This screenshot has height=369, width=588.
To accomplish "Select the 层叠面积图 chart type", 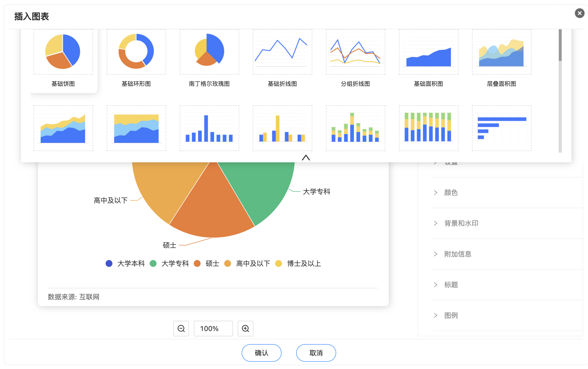I will [x=502, y=58].
